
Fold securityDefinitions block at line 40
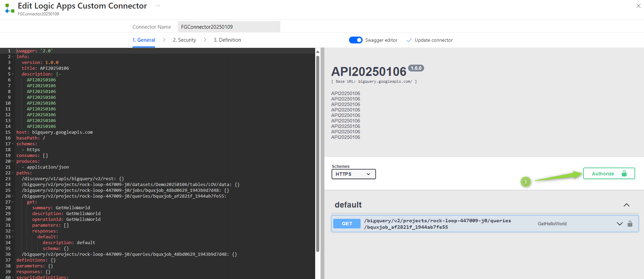coord(13,277)
